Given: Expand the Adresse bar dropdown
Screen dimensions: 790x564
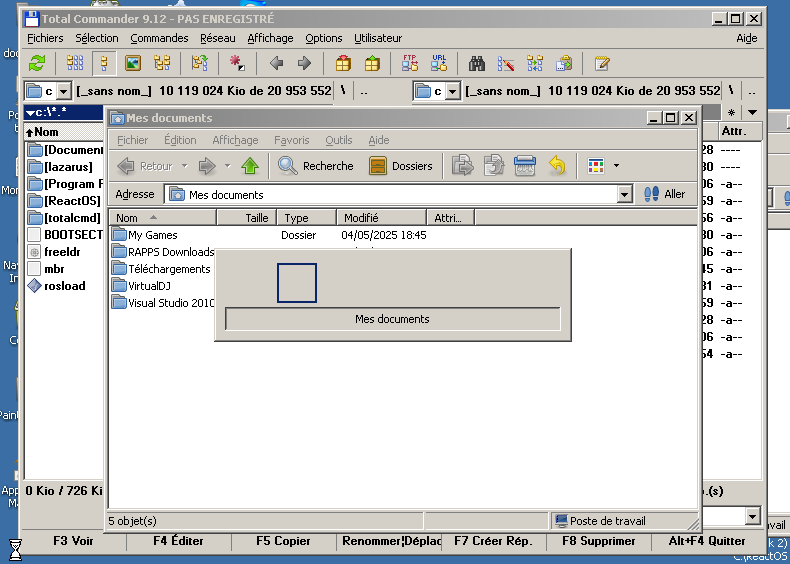Looking at the screenshot, I should click(625, 195).
